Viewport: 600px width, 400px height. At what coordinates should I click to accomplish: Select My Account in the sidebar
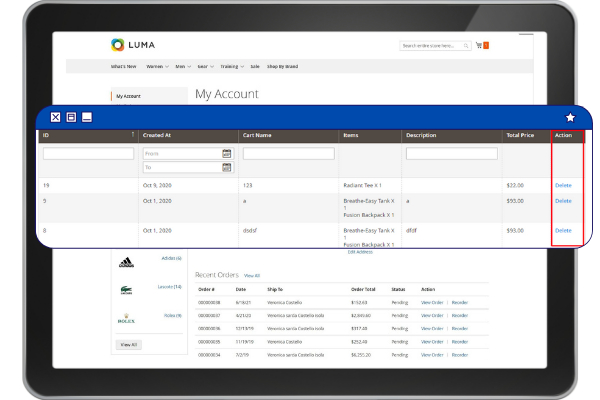(128, 96)
